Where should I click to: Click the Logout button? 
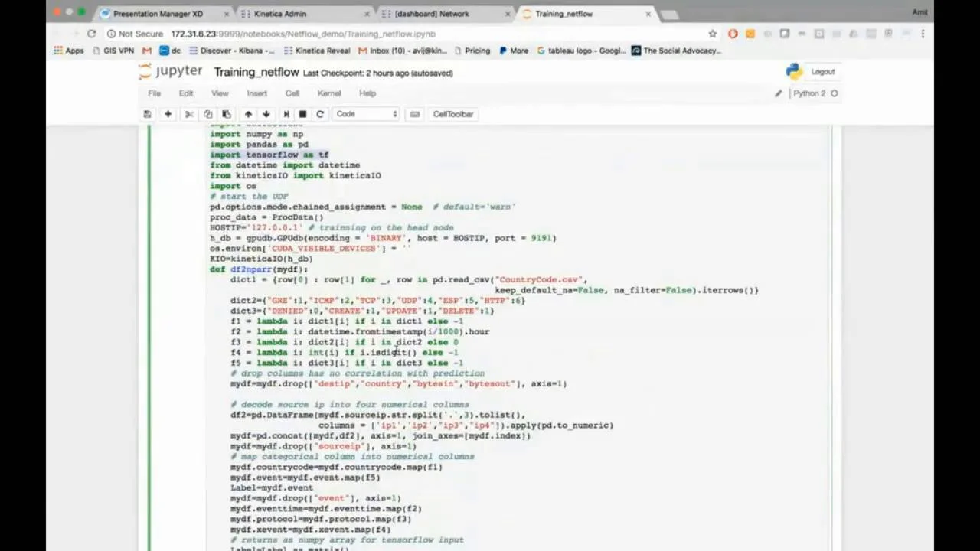(x=823, y=71)
